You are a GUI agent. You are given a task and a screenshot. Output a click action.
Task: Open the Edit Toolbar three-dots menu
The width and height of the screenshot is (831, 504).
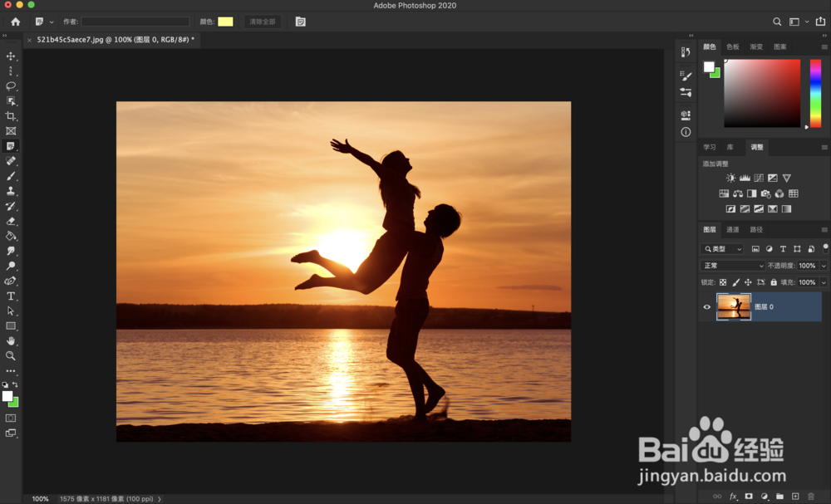[11, 370]
